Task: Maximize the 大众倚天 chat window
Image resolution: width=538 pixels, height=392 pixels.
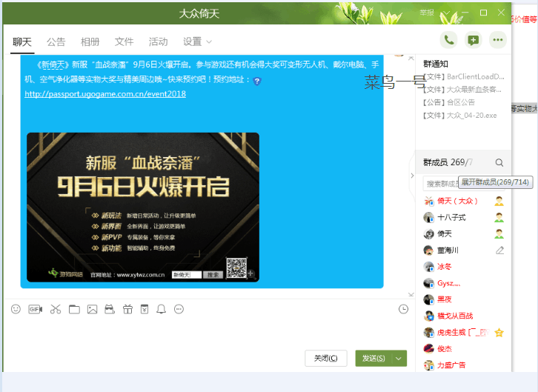Action: tap(483, 13)
